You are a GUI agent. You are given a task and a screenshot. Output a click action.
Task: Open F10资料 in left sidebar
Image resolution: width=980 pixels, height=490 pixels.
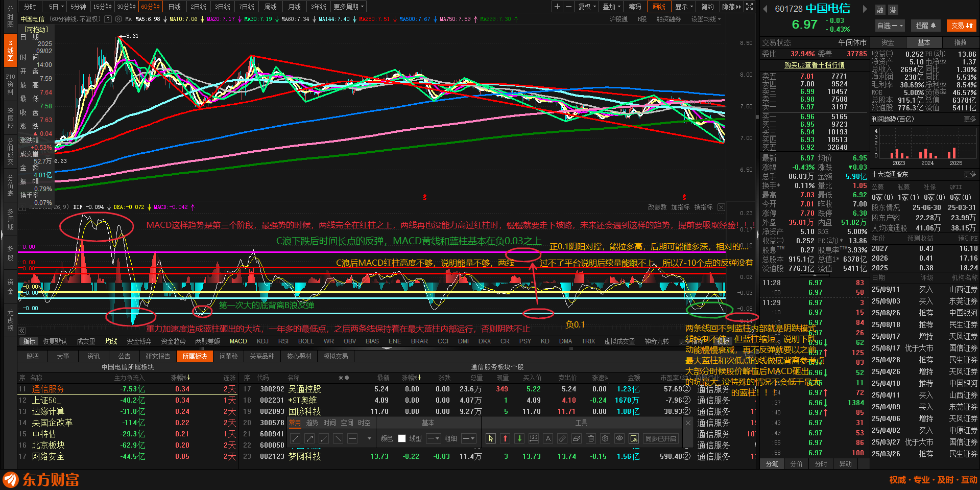click(10, 84)
